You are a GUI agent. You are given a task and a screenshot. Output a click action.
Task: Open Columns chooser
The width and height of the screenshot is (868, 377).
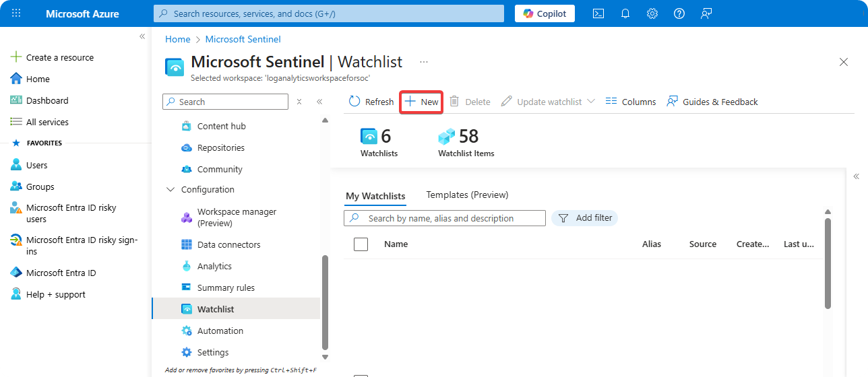click(x=631, y=102)
